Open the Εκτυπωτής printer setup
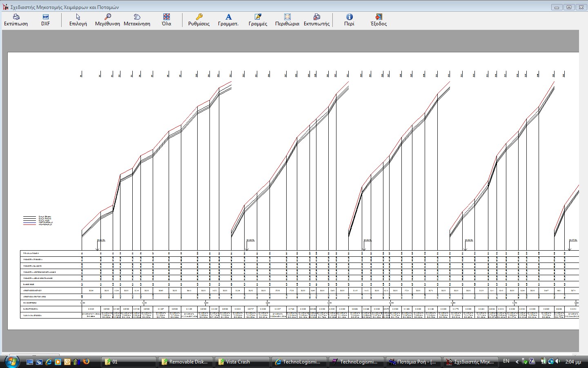This screenshot has width=588, height=368. [316, 20]
